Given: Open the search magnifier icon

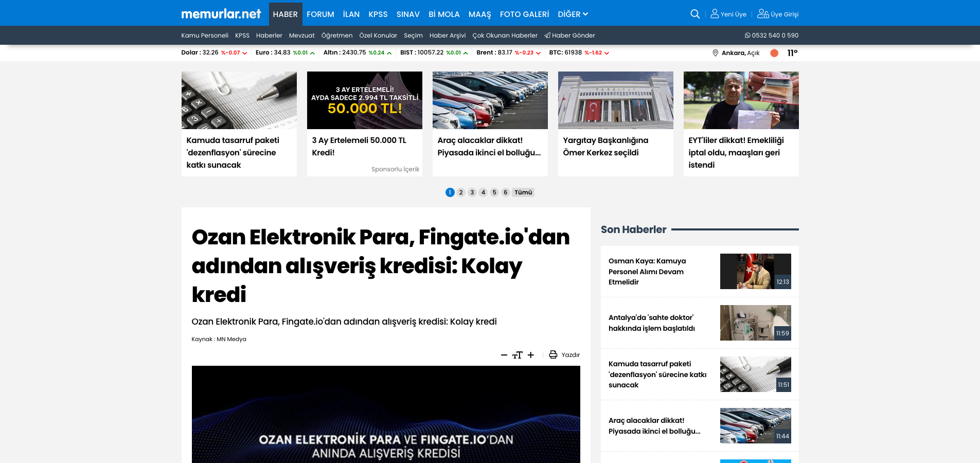Looking at the screenshot, I should pos(695,14).
